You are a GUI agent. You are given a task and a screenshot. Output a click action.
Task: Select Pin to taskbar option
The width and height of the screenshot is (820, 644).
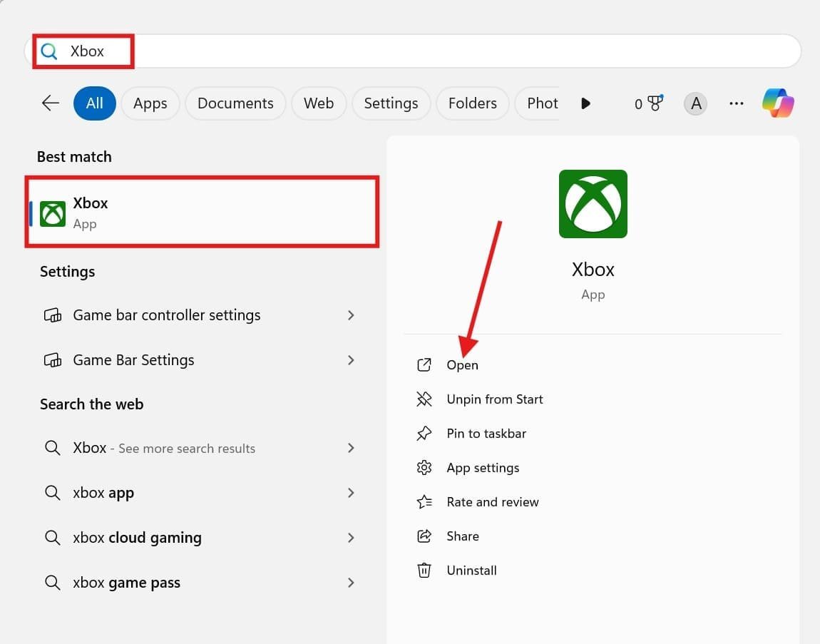click(x=486, y=434)
